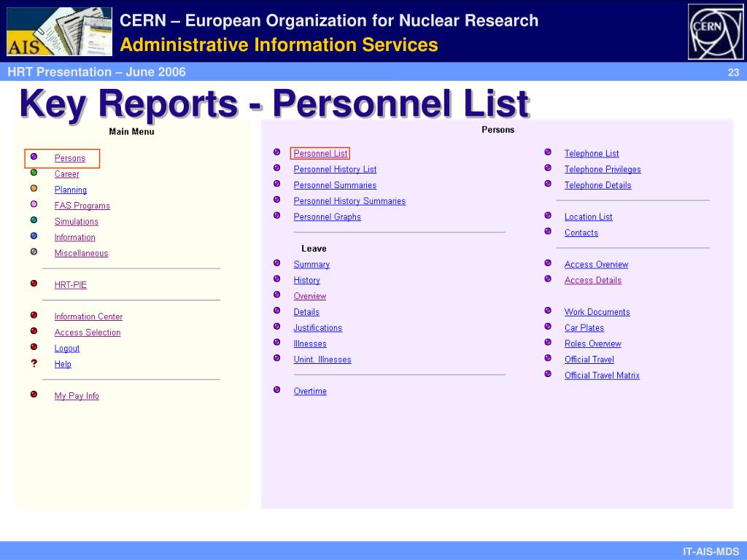Open the HRT-PIE link
The image size is (747, 560).
(71, 285)
